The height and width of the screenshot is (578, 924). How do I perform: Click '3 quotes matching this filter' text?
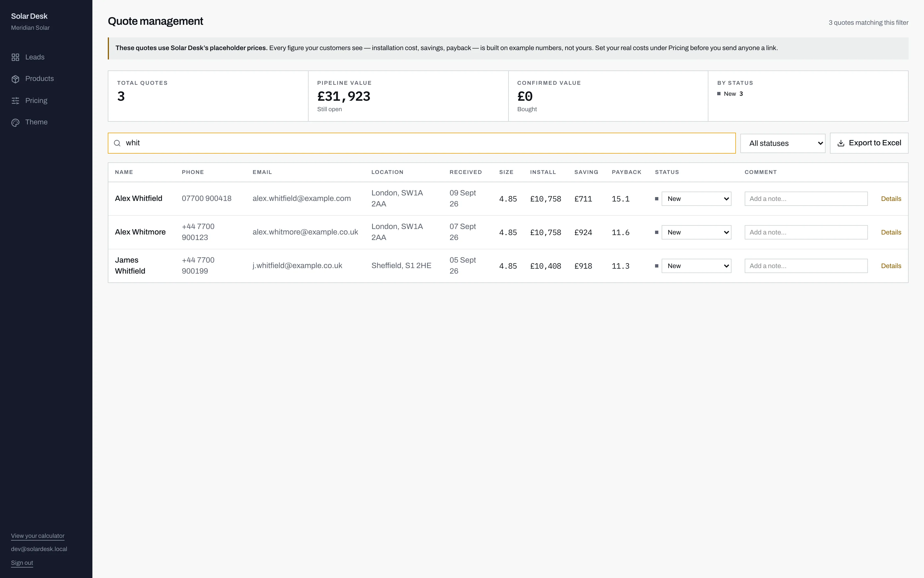(868, 23)
